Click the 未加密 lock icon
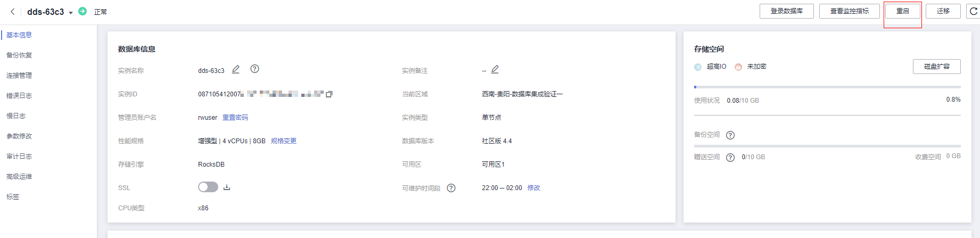Viewport: 980px width, 238px height. click(738, 67)
